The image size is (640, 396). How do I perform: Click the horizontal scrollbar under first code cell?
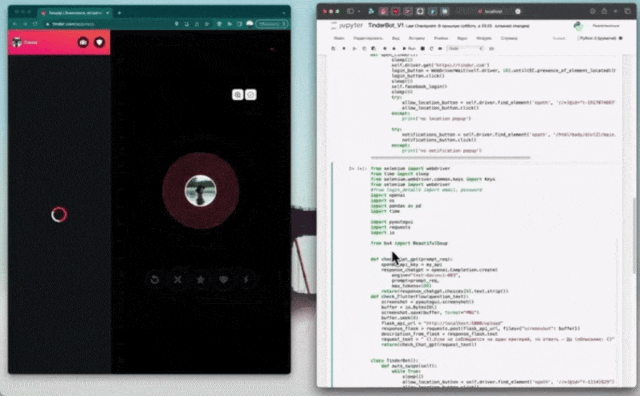(451, 158)
